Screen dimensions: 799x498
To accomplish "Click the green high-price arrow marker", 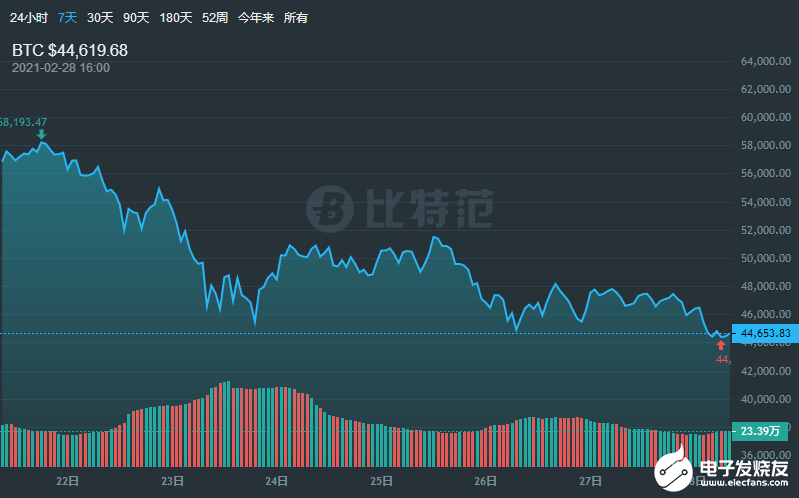I will 42,134.
